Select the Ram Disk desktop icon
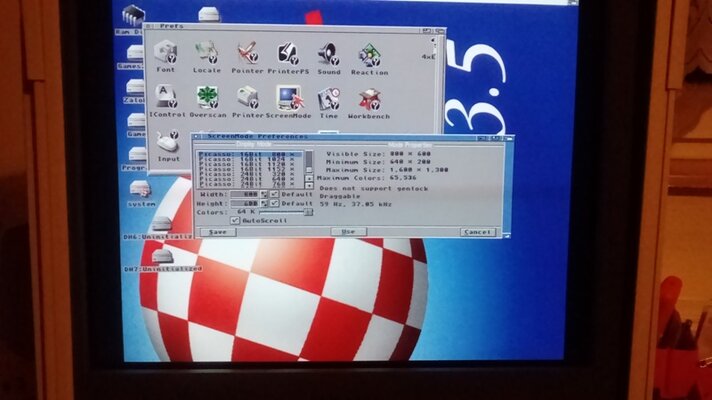Image resolution: width=712 pixels, height=400 pixels. [131, 15]
